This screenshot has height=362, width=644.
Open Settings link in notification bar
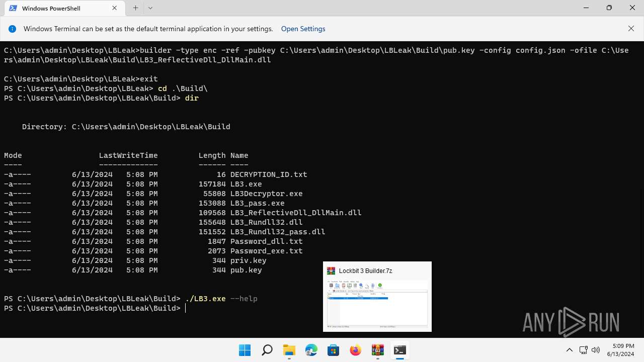303,29
